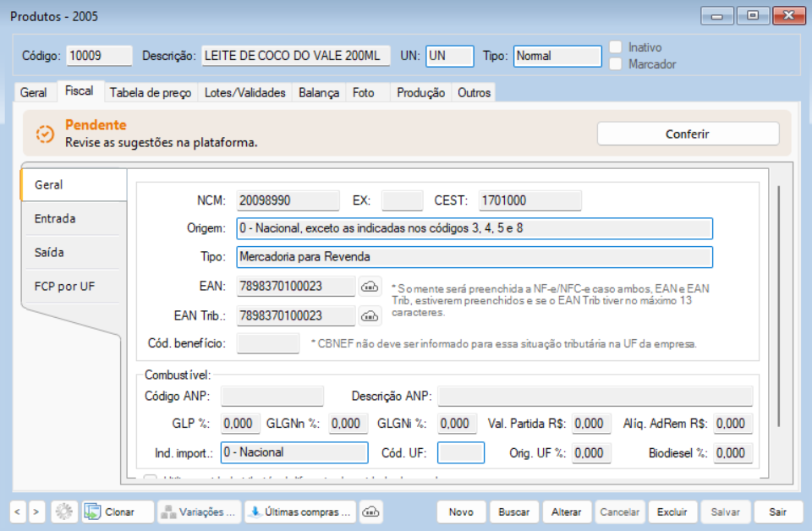The width and height of the screenshot is (812, 531).
Task: Click the GLGNi % field
Action: tap(457, 424)
